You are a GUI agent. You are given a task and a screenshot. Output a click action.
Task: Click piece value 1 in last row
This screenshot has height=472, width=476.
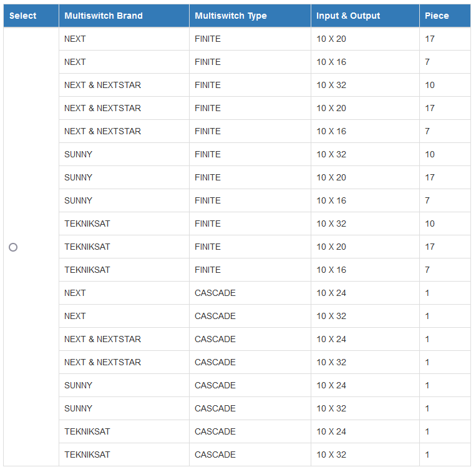point(445,455)
